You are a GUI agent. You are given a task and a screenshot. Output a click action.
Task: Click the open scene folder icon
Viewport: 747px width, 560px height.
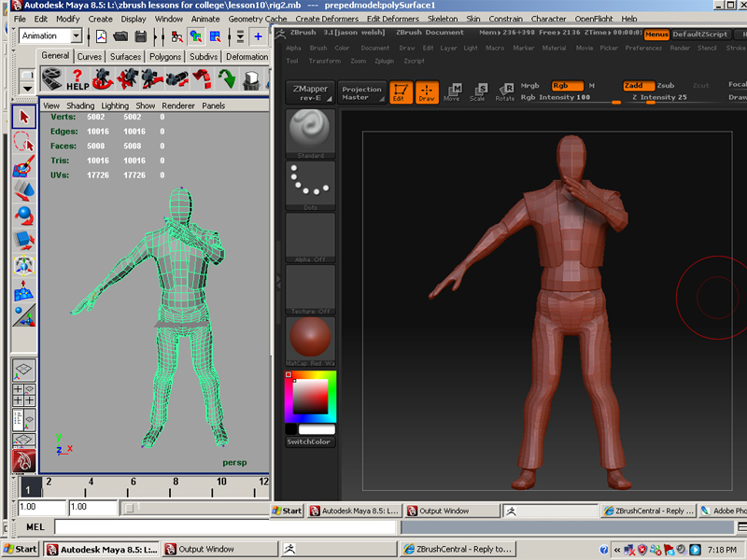[x=120, y=36]
